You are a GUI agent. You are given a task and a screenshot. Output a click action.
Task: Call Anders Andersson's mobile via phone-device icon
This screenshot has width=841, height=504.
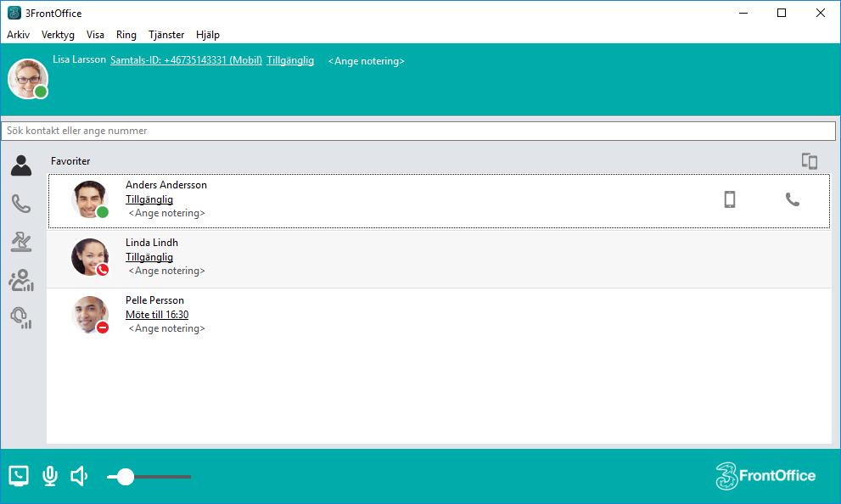click(x=730, y=199)
